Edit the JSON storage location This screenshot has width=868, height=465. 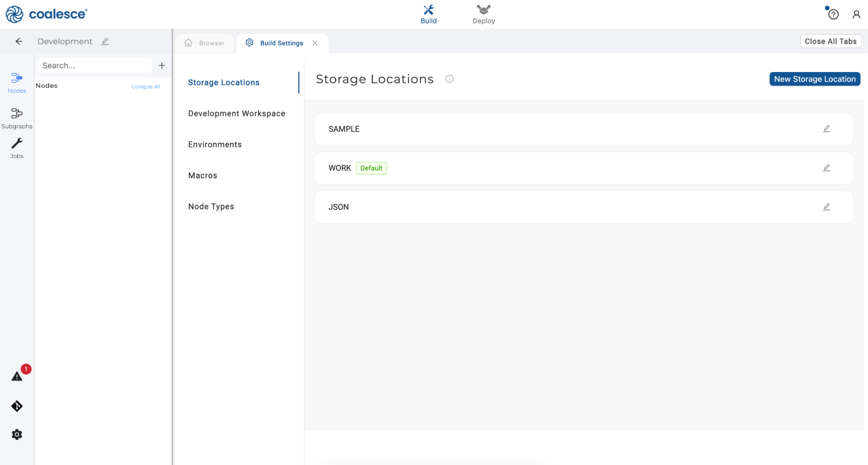[826, 207]
